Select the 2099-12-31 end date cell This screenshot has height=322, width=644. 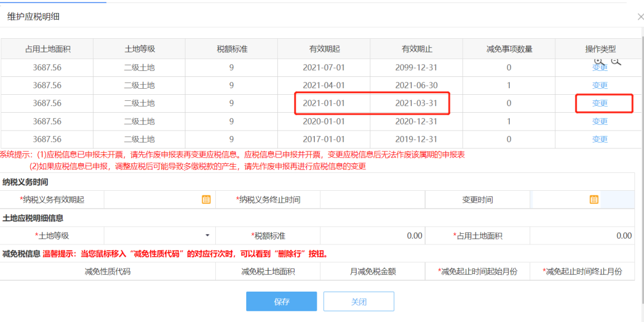coord(416,68)
